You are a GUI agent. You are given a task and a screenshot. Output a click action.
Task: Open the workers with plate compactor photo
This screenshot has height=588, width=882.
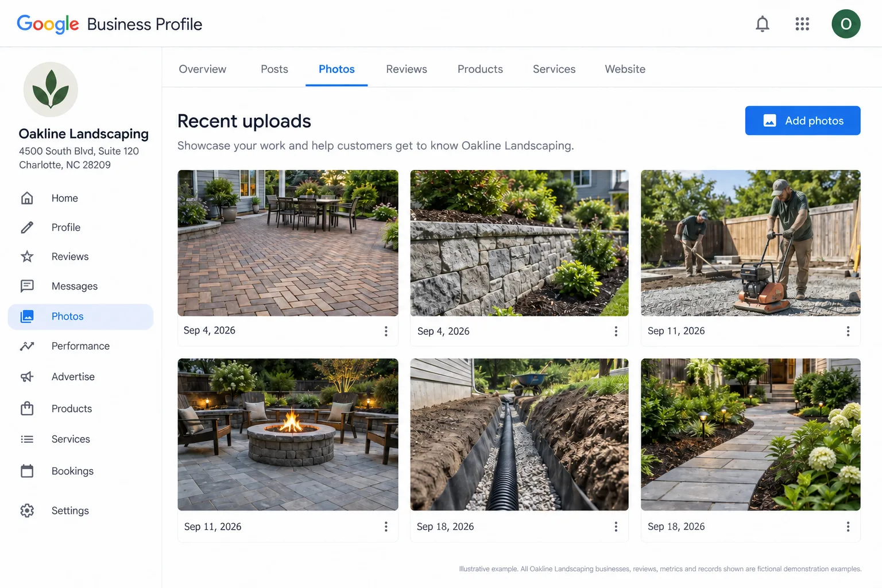click(751, 243)
